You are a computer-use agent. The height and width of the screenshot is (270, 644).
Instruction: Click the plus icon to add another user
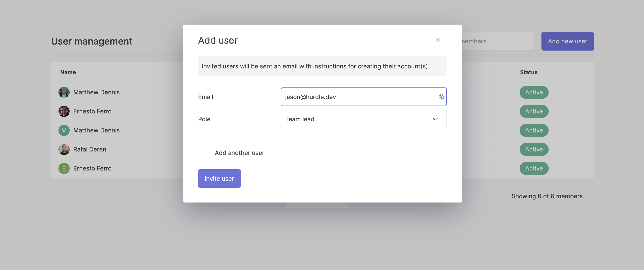(x=207, y=153)
